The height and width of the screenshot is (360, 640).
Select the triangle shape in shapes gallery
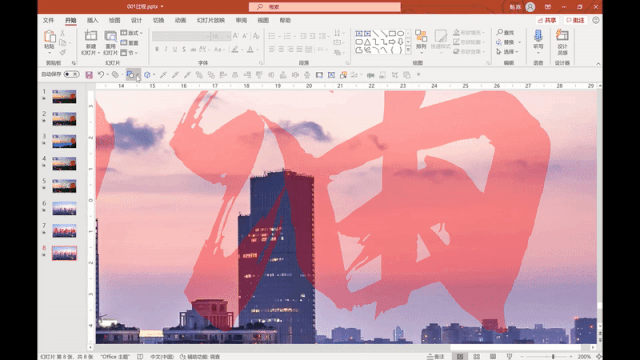(367, 42)
